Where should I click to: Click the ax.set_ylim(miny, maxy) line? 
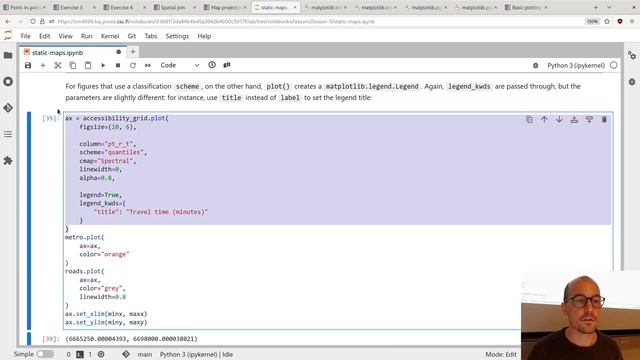coord(106,322)
